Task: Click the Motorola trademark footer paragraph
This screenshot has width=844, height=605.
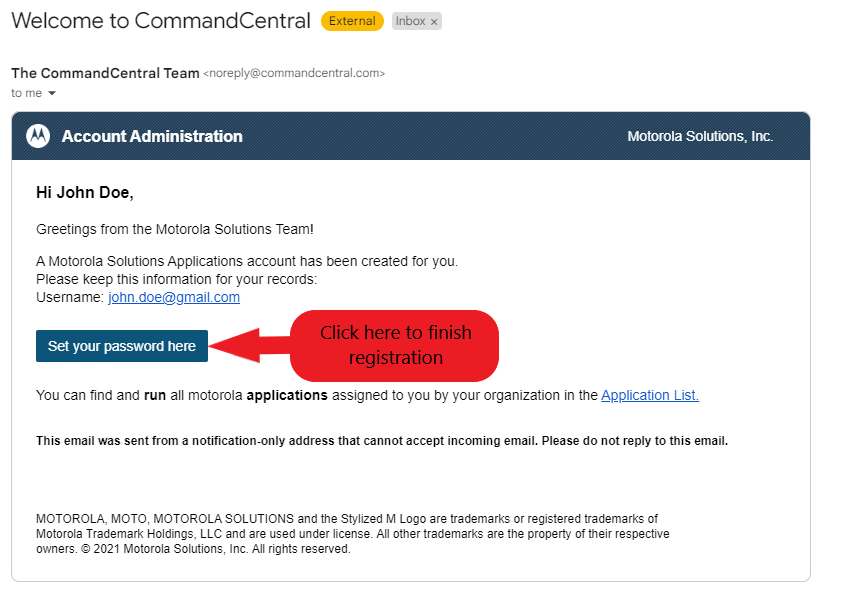Action: (x=353, y=534)
